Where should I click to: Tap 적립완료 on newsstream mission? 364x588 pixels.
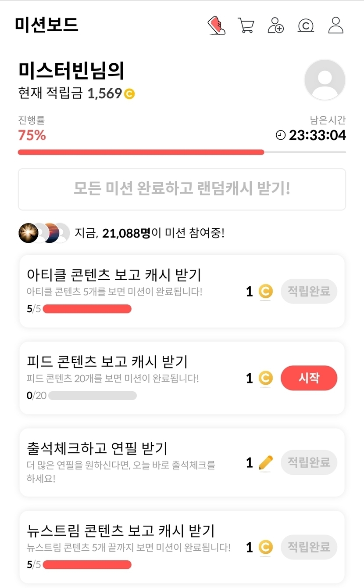click(x=309, y=547)
